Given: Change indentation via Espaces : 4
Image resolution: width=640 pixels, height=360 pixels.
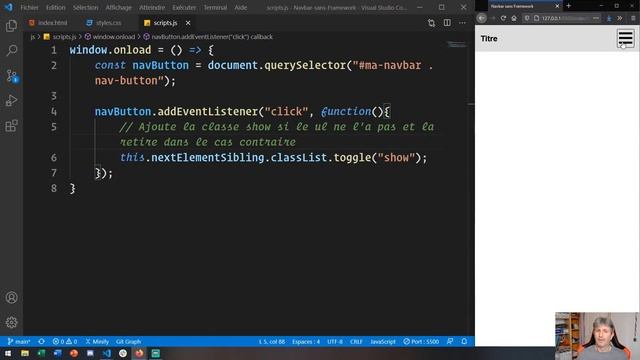Looking at the screenshot, I should click(306, 342).
